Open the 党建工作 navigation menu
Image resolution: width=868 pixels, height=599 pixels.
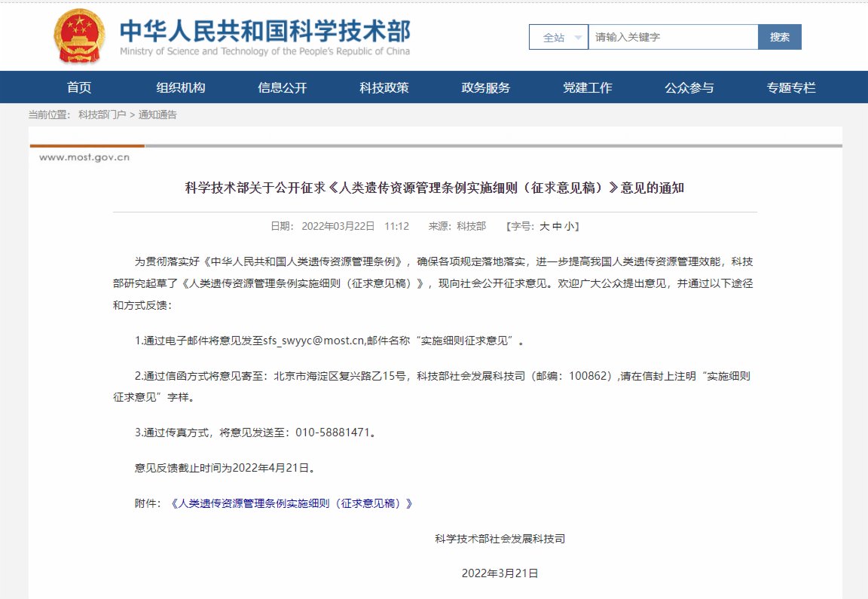pyautogui.click(x=587, y=87)
